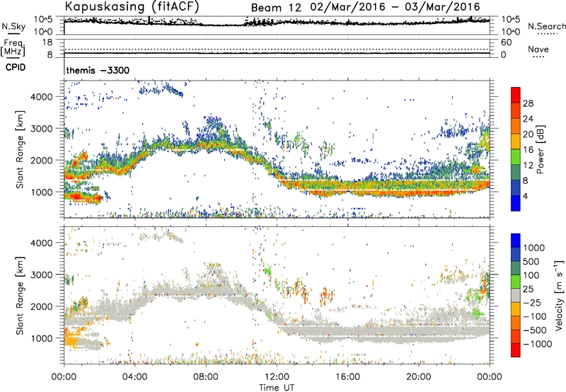Viewport: 566px width, 392px height.
Task: Pick the blue top segment of velocity colorbar
Action: click(516, 241)
